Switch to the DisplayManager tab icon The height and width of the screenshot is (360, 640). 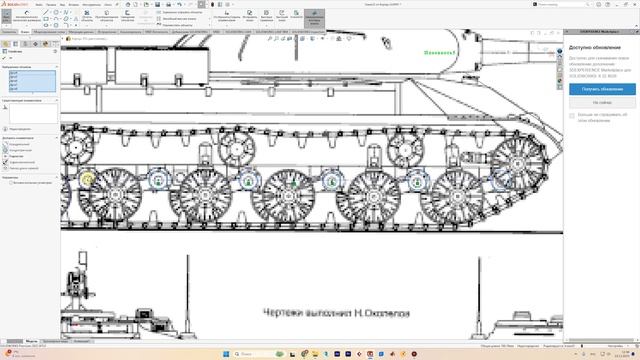pos(45,44)
